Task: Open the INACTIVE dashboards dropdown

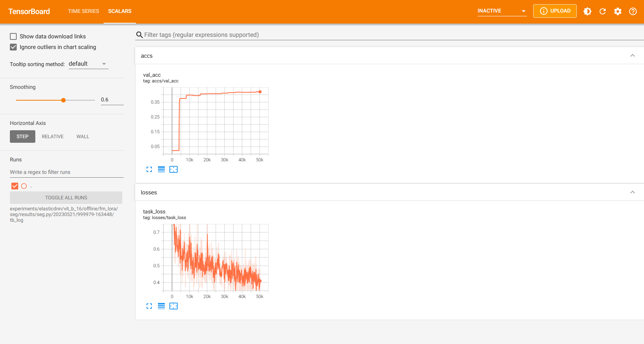Action: pos(502,11)
